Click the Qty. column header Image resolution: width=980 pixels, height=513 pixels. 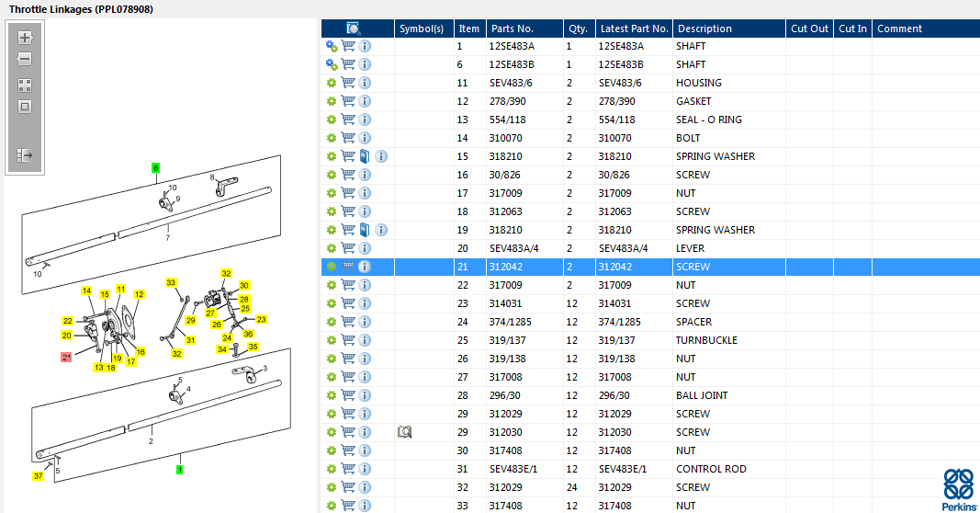577,28
